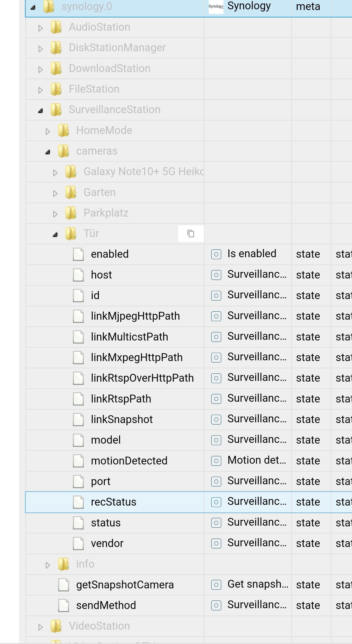Select the linkMulticstPath row

[x=189, y=337]
